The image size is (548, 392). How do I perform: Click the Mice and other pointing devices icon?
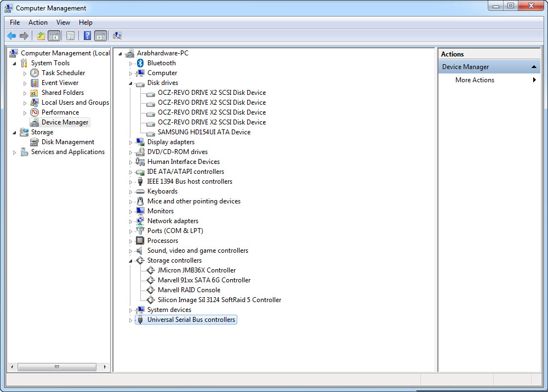pos(140,201)
